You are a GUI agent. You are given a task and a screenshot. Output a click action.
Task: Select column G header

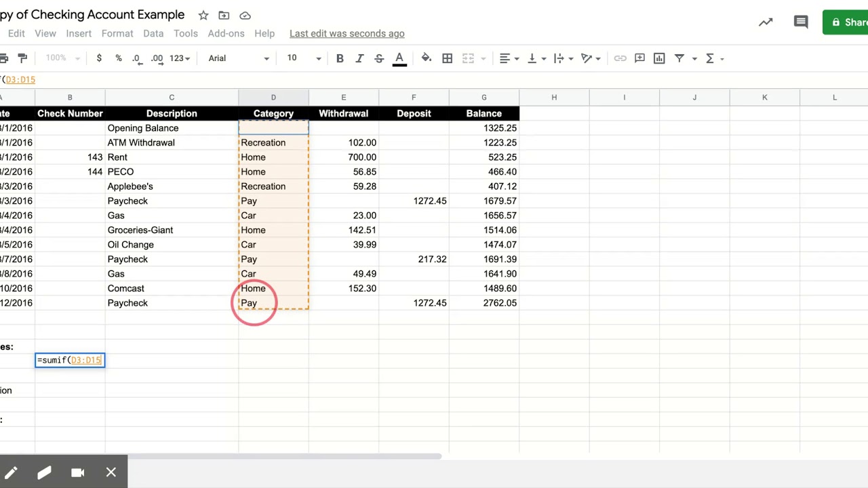click(x=484, y=98)
